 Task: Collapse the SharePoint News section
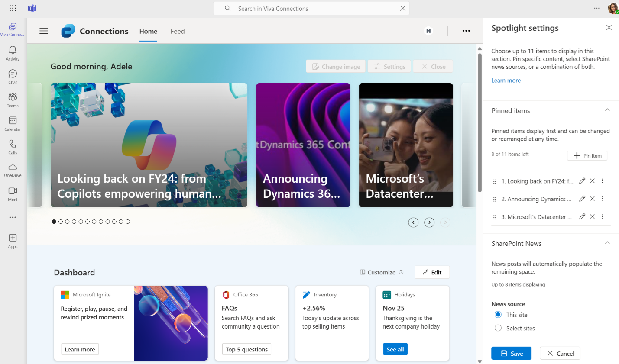(x=607, y=243)
